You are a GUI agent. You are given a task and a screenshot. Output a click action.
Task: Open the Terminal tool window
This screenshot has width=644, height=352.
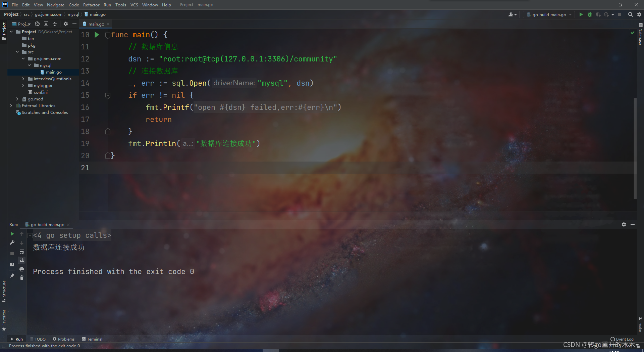tap(92, 339)
